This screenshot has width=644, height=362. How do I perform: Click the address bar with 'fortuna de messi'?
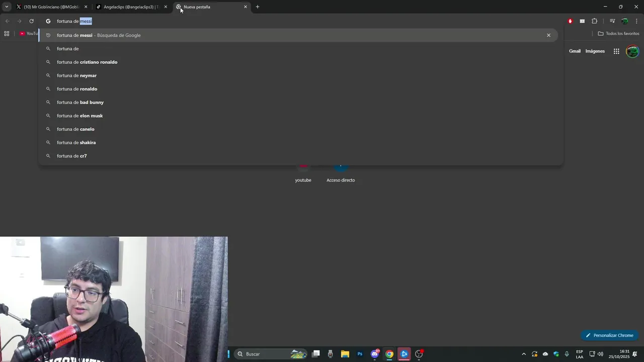click(x=302, y=21)
